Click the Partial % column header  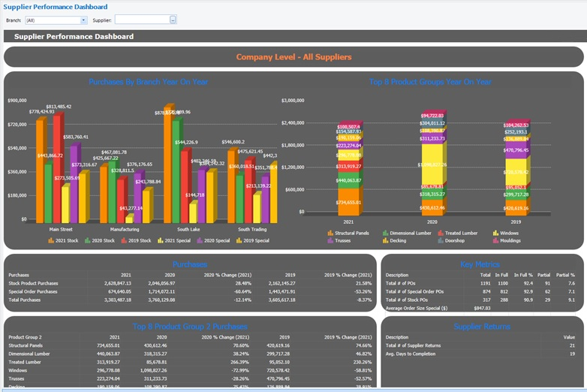pos(565,275)
